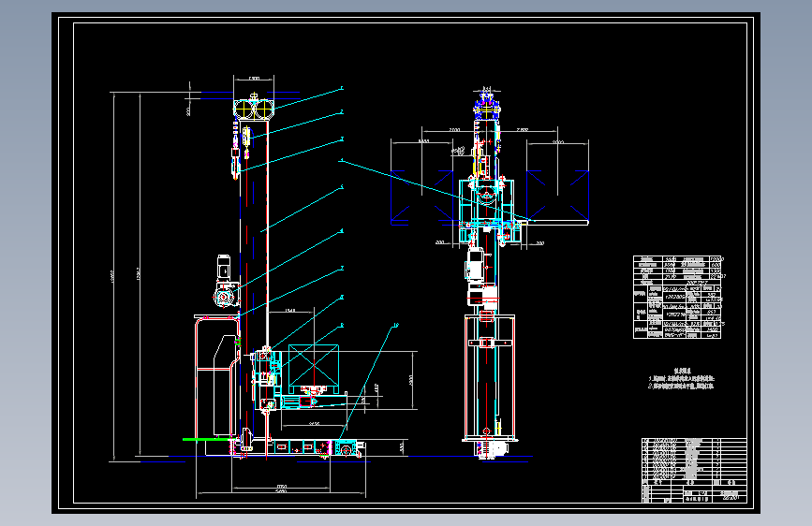Click the parts list title block in the lower-right corner
This screenshot has height=526, width=812.
pos(694,470)
